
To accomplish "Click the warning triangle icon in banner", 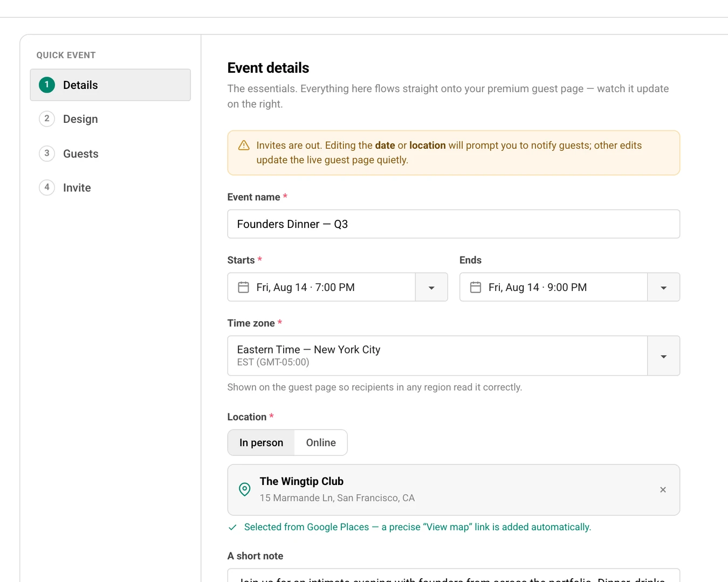I will click(244, 145).
